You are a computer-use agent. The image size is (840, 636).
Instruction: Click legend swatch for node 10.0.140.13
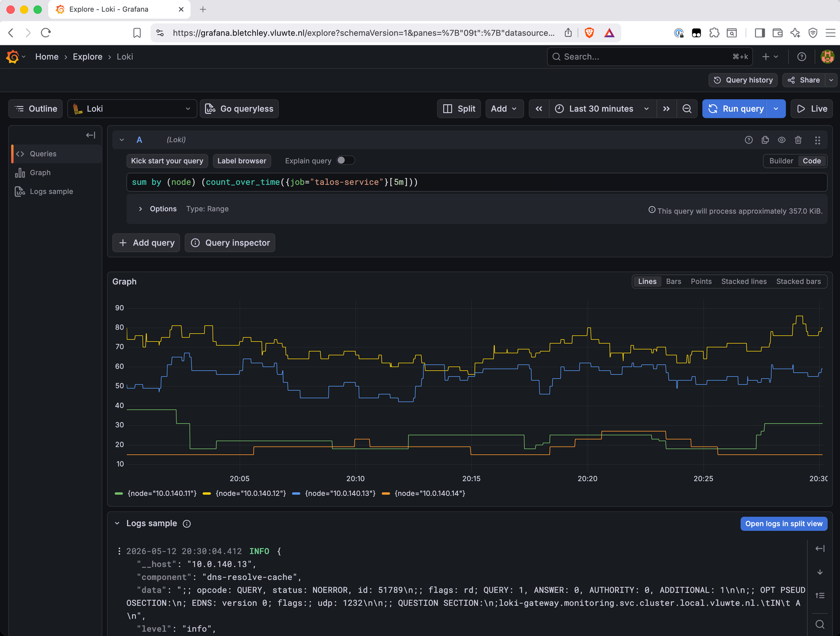tap(296, 493)
